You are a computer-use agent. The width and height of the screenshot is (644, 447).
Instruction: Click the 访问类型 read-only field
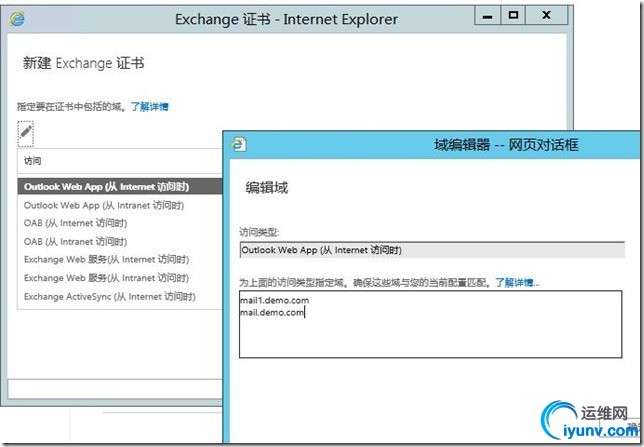coord(432,250)
